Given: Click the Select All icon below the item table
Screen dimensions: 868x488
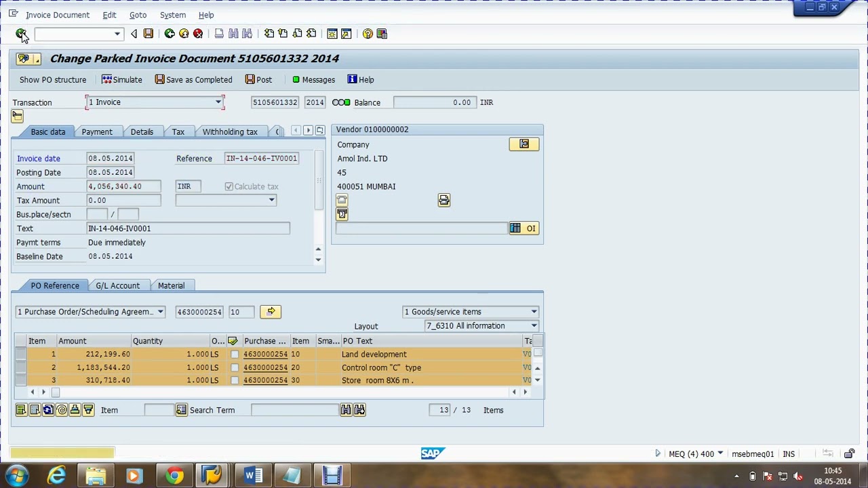Looking at the screenshot, I should pyautogui.click(x=21, y=410).
